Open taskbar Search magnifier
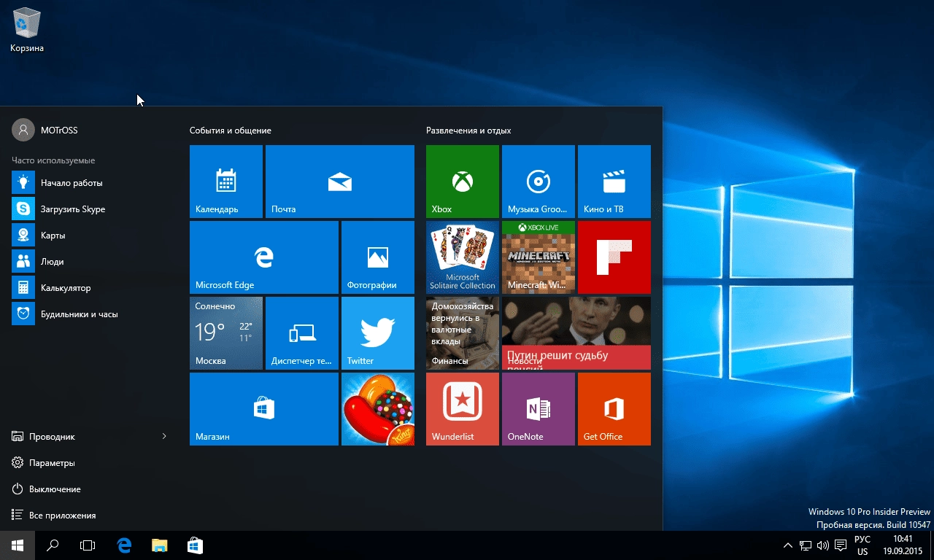Viewport: 934px width, 560px height. click(53, 545)
